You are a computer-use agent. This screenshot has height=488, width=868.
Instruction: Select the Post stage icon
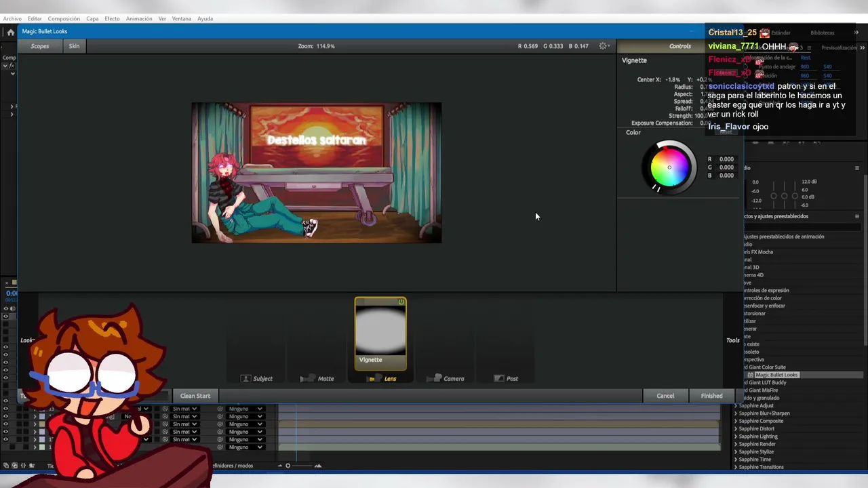pos(499,378)
